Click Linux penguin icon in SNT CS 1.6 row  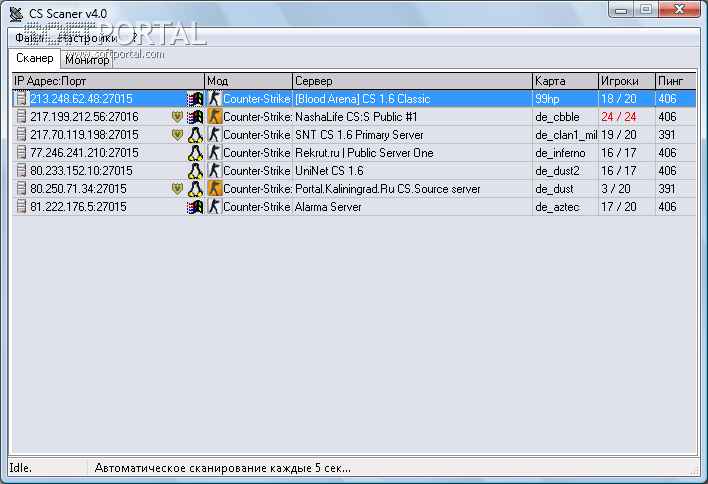[195, 135]
